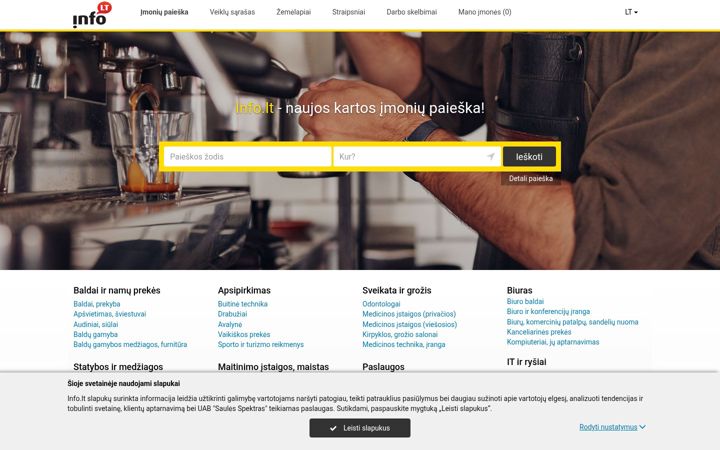Focus the Paieškos žodis input field
This screenshot has height=450, width=720.
[248, 157]
